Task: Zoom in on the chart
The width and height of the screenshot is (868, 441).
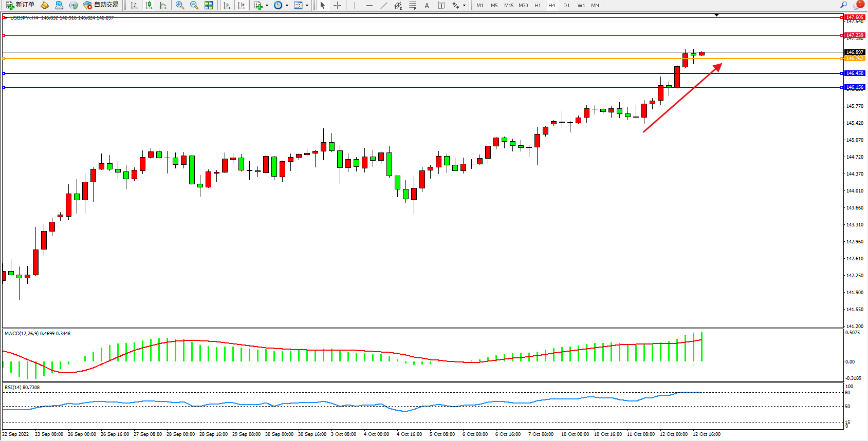Action: [x=180, y=5]
